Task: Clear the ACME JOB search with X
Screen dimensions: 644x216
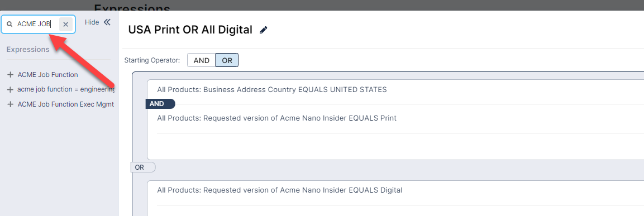Action: point(66,24)
